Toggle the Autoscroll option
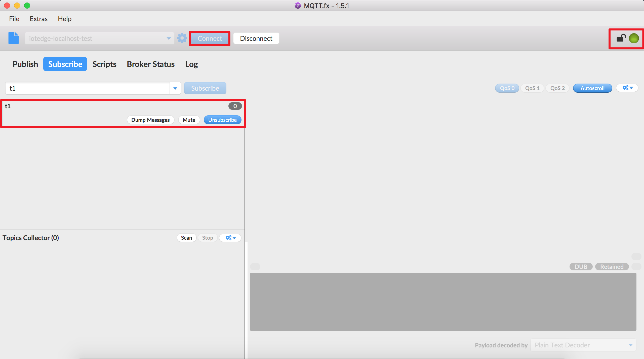644x359 pixels. pos(592,88)
